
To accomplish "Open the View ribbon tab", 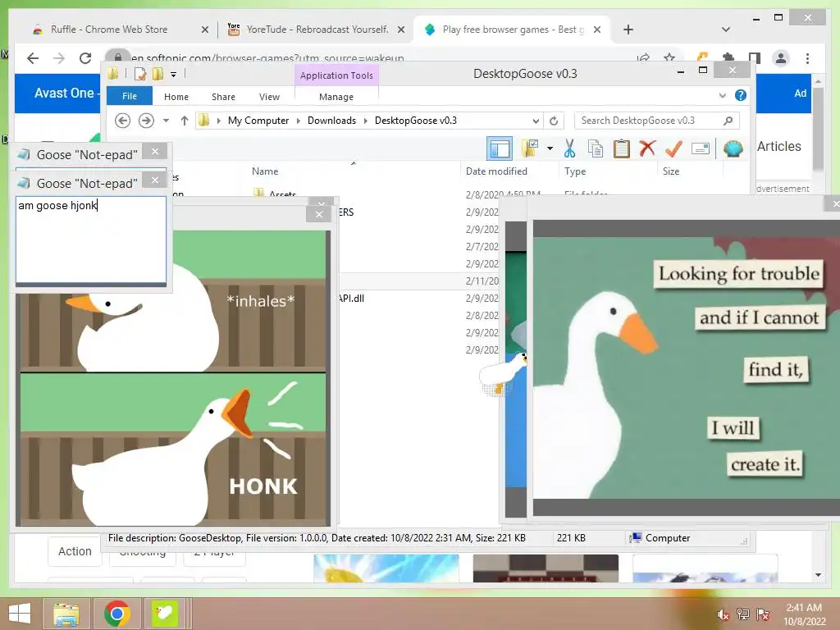I will 269,97.
